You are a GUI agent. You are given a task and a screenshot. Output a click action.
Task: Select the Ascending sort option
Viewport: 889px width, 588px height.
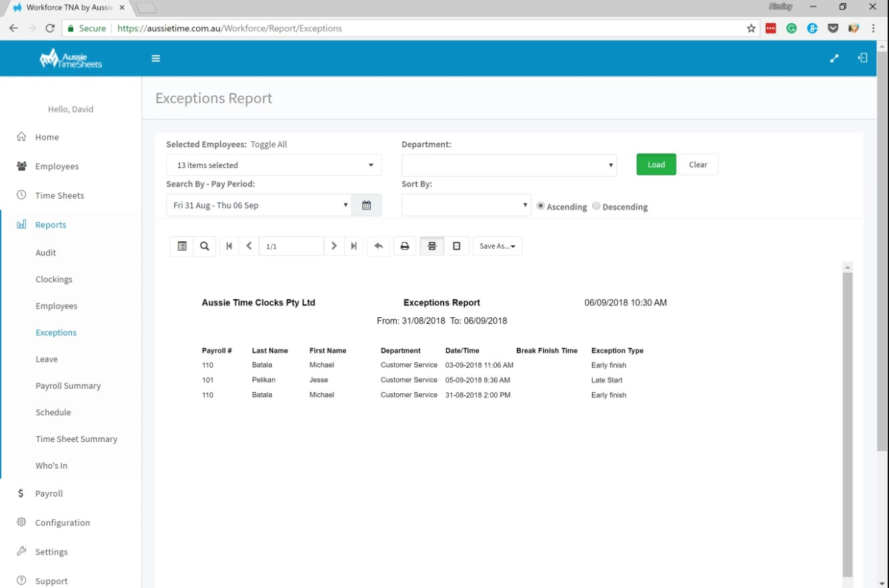(540, 206)
